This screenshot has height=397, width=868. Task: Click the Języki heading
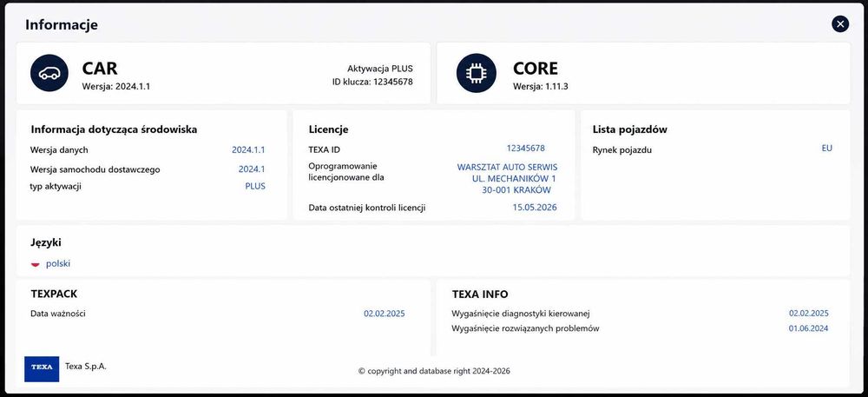pos(46,242)
